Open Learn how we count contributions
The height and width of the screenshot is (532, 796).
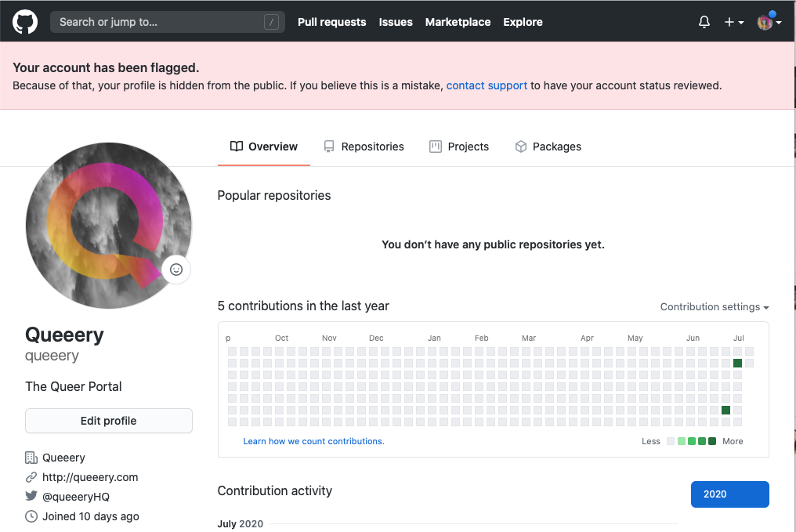point(313,441)
